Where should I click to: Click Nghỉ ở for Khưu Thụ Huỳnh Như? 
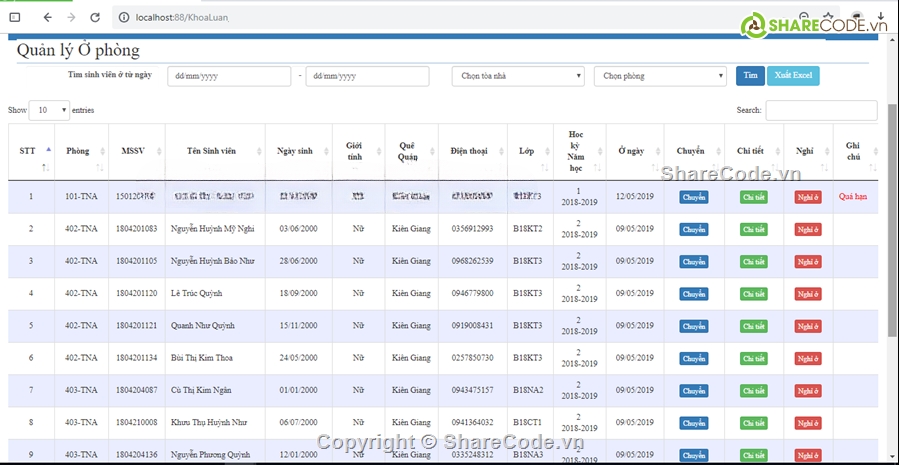coord(808,423)
